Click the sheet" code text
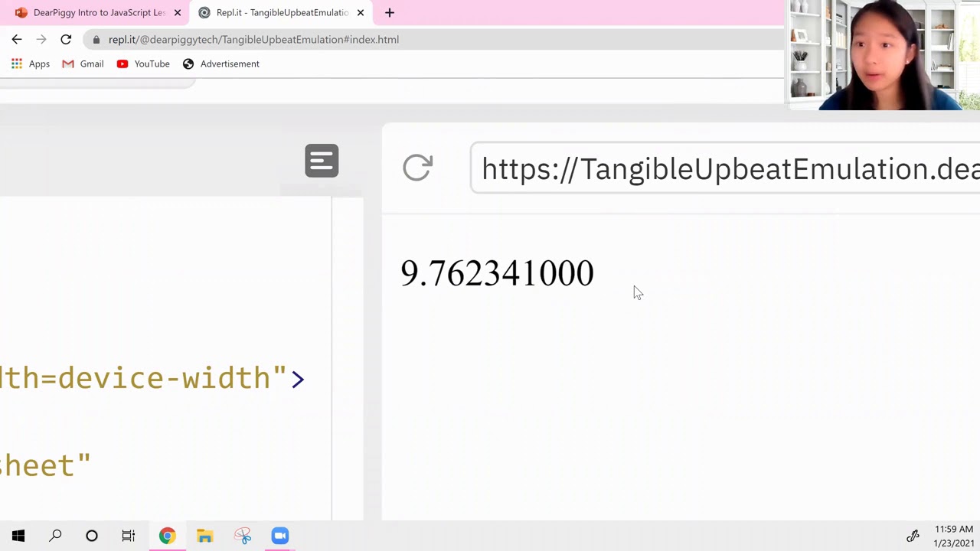Screen dimensions: 980x551 pos(45,465)
